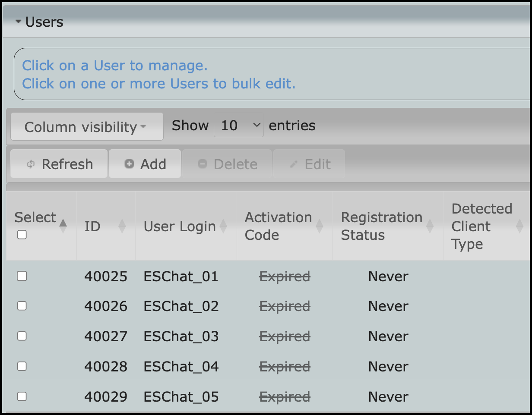Image resolution: width=532 pixels, height=415 pixels.
Task: Click the ESChat_04 user login
Action: click(181, 367)
